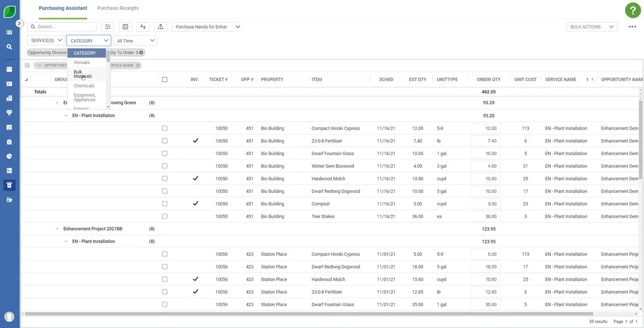The width and height of the screenshot is (644, 328).
Task: Check the Compact Hinoki Cypress row for ticket 10050
Action: click(x=165, y=128)
